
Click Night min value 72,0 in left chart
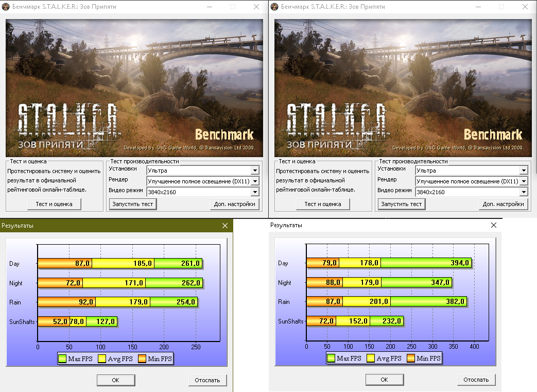tap(73, 283)
